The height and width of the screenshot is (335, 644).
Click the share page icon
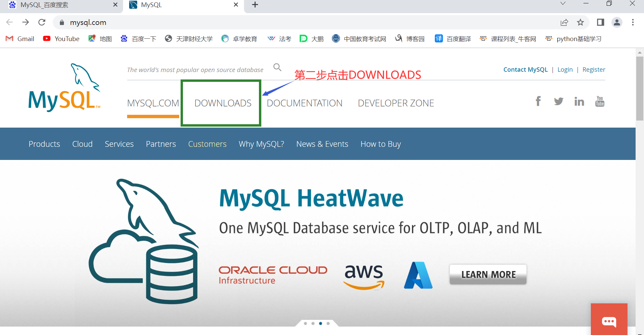point(564,23)
